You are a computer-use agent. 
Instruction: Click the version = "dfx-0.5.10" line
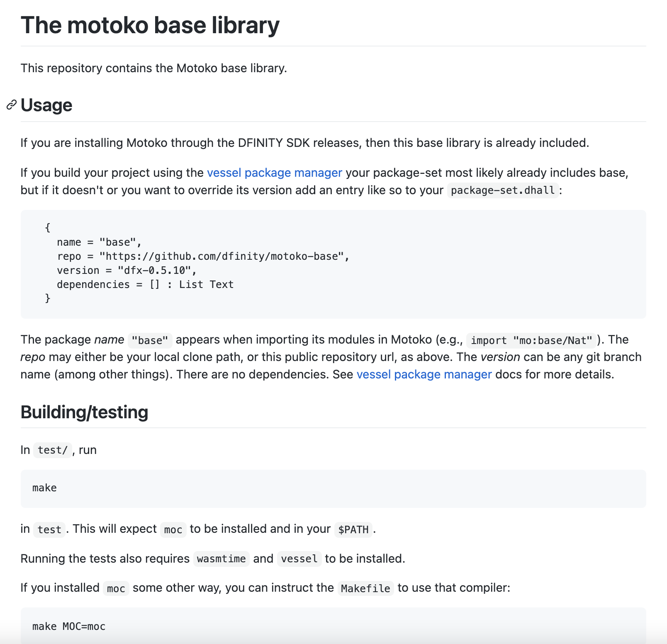coord(127,271)
